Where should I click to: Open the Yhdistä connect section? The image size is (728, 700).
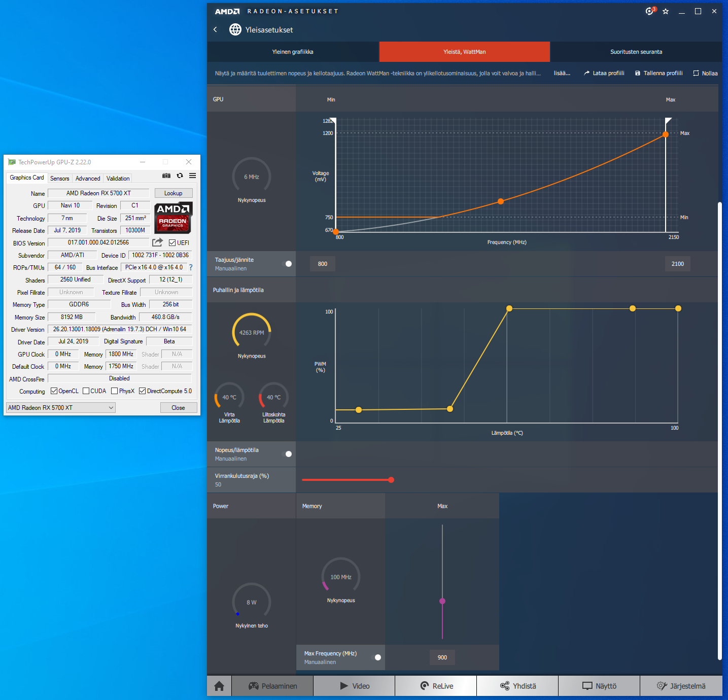pos(518,686)
